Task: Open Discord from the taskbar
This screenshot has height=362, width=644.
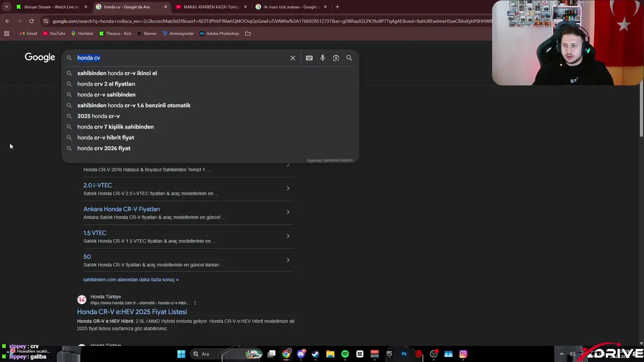Action: (x=301, y=354)
